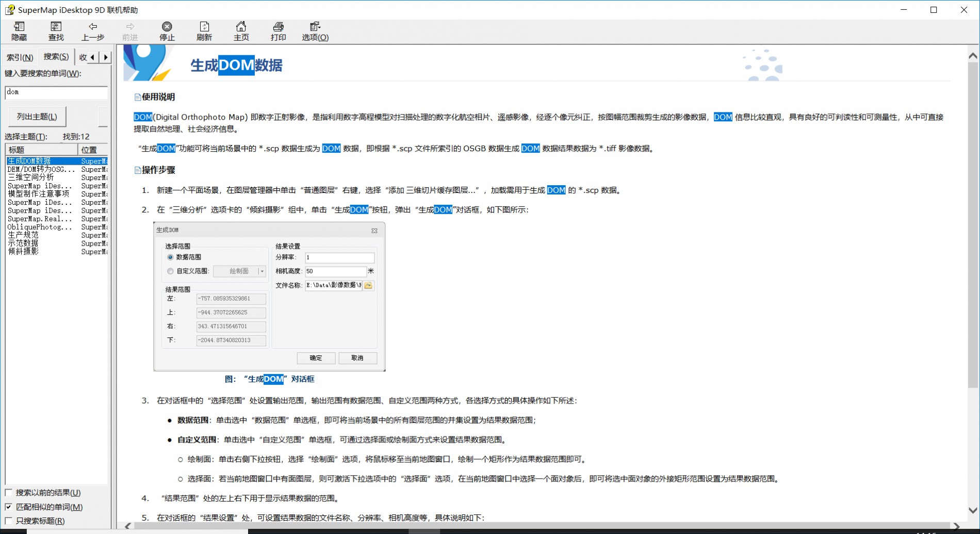Click the 取消 button in dialog image

point(357,358)
